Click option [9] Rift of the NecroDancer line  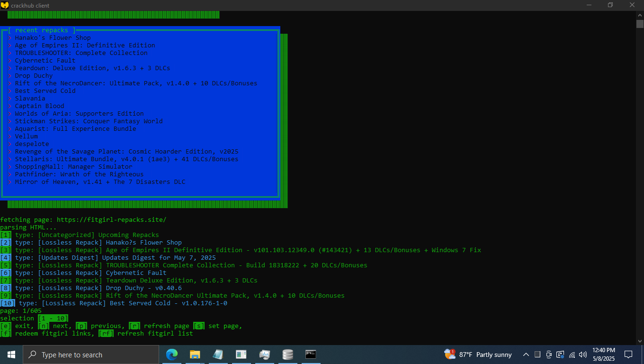coord(172,295)
